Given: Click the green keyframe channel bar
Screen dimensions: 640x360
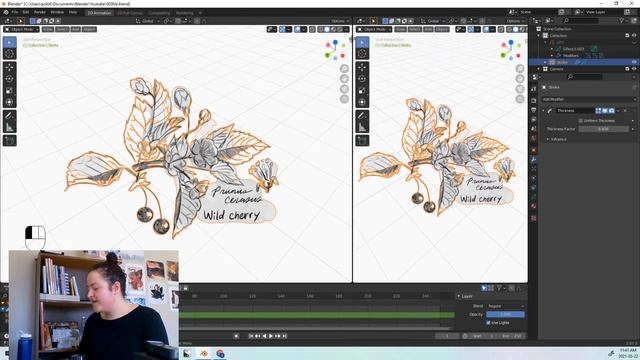Looking at the screenshot, I should click(317, 315).
